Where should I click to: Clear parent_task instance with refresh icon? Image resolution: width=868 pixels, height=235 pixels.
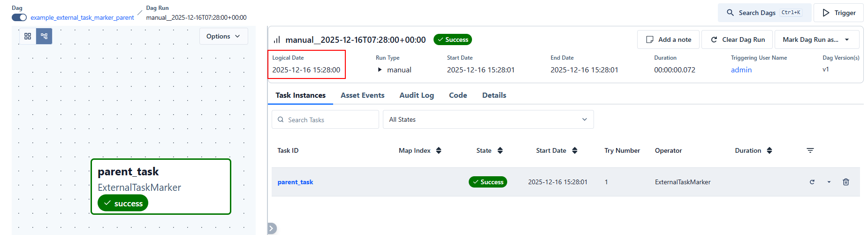pos(812,182)
